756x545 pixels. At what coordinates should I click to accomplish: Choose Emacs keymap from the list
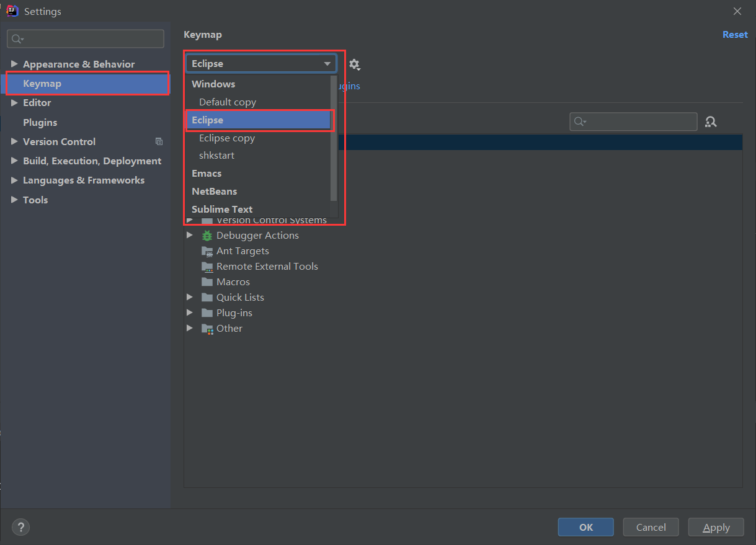point(258,174)
